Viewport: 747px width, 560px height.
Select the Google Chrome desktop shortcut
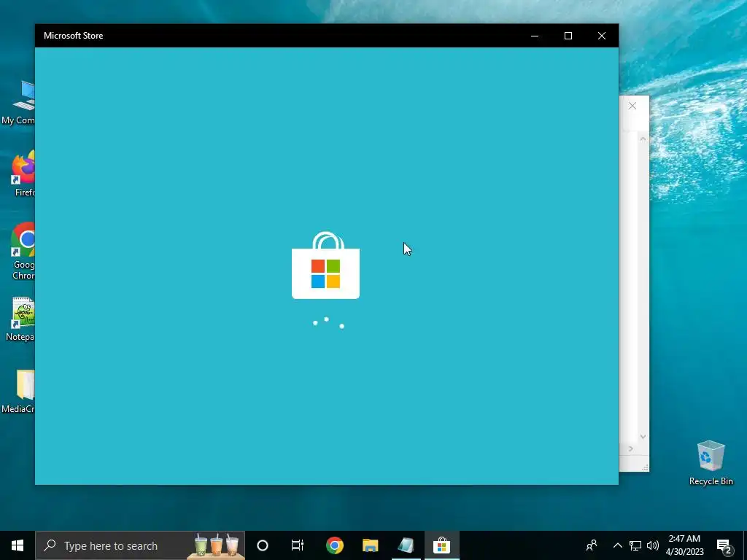(x=23, y=252)
